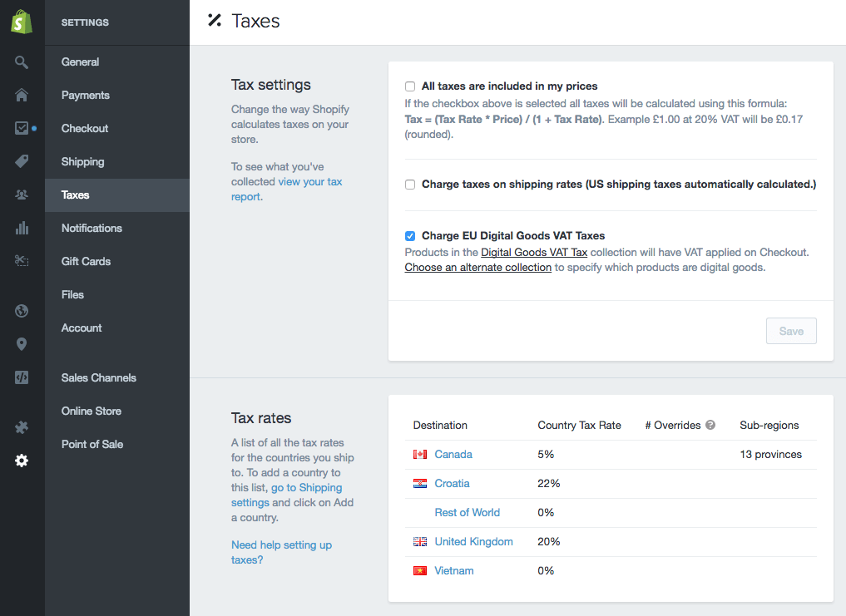This screenshot has height=616, width=846.
Task: Select Shipping in the settings menu
Action: click(x=82, y=161)
